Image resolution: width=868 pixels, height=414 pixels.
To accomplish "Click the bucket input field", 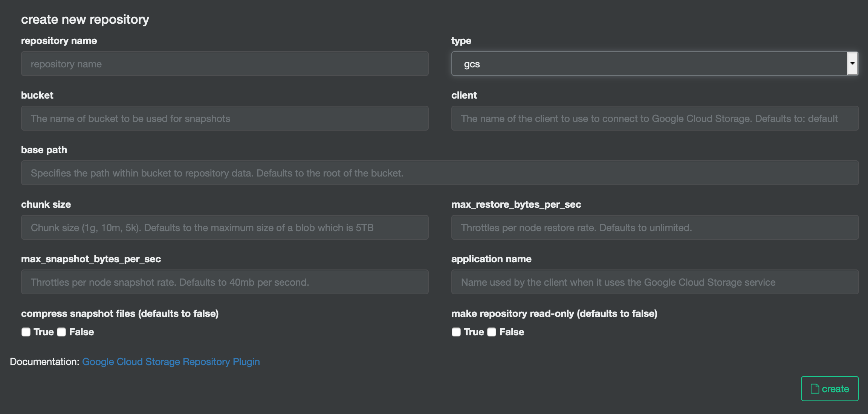I will (225, 119).
